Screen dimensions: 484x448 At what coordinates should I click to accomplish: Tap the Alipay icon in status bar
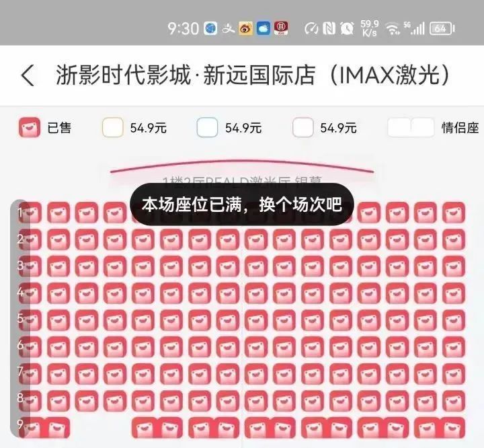(229, 29)
